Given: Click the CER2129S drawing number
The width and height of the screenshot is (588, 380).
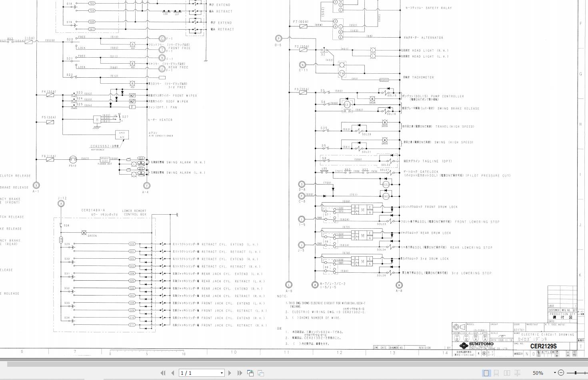Looking at the screenshot, I should [543, 346].
